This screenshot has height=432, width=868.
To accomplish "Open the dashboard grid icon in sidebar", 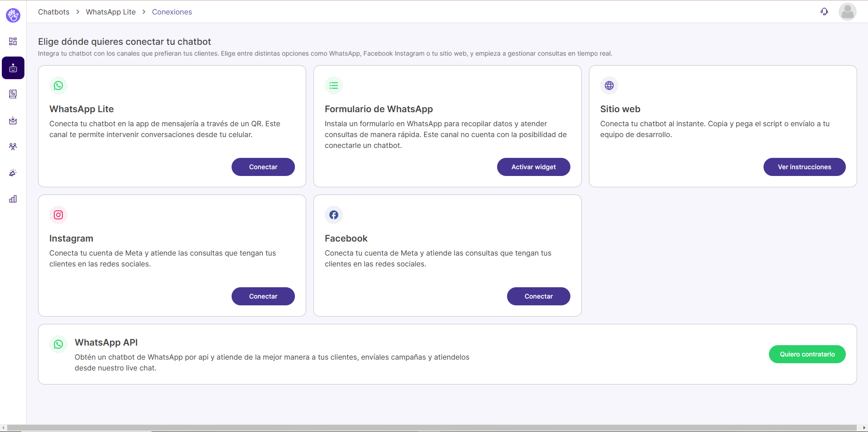I will tap(13, 42).
